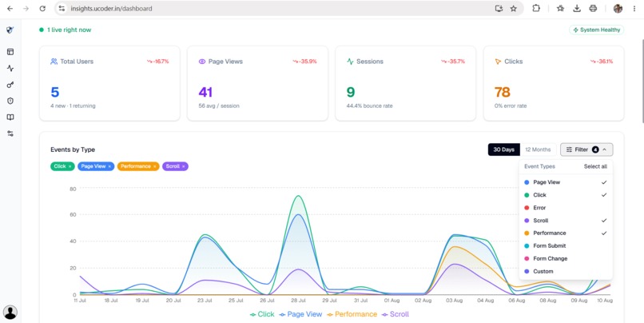Remove the Performance filter chip
The image size is (644, 323).
(154, 166)
